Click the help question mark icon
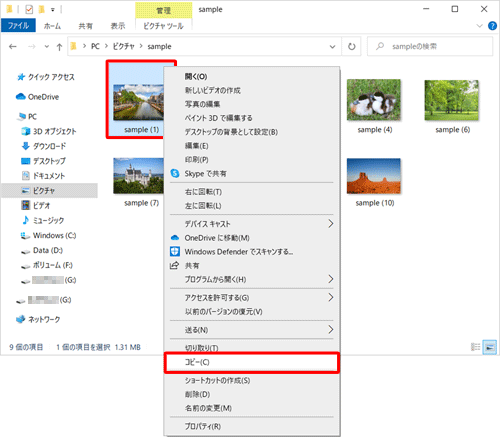 492,26
